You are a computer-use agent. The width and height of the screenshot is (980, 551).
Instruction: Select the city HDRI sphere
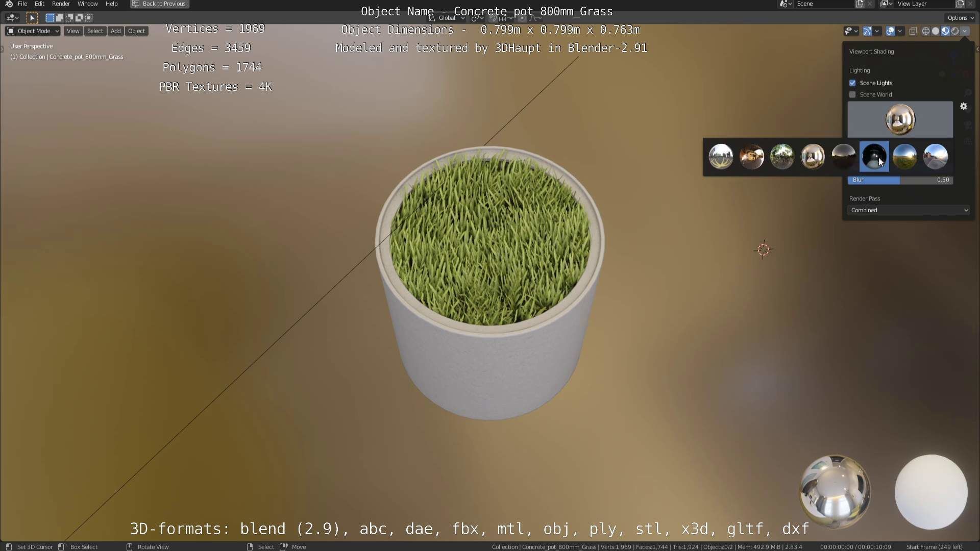click(x=721, y=157)
